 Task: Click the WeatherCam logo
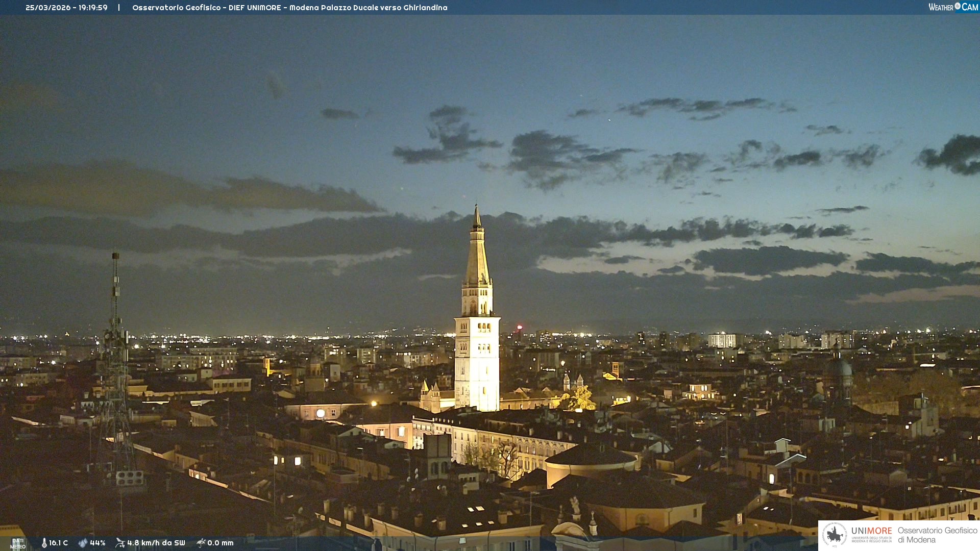tap(952, 7)
